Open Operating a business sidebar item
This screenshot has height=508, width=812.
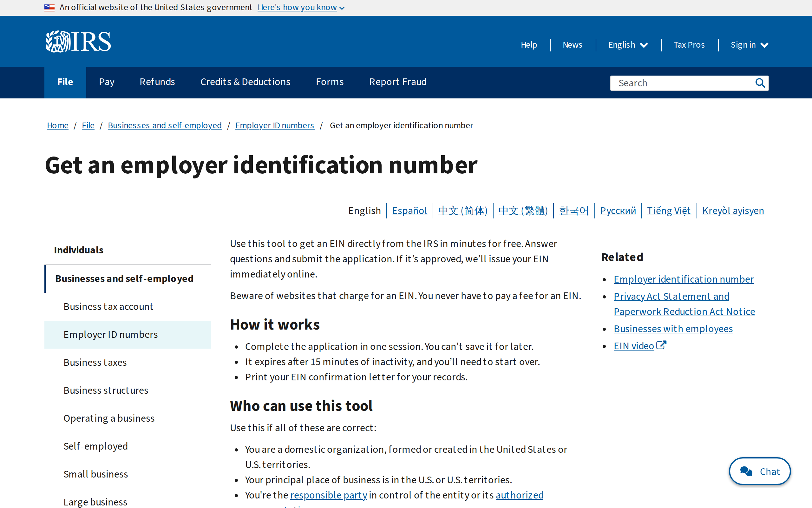click(x=128, y=418)
